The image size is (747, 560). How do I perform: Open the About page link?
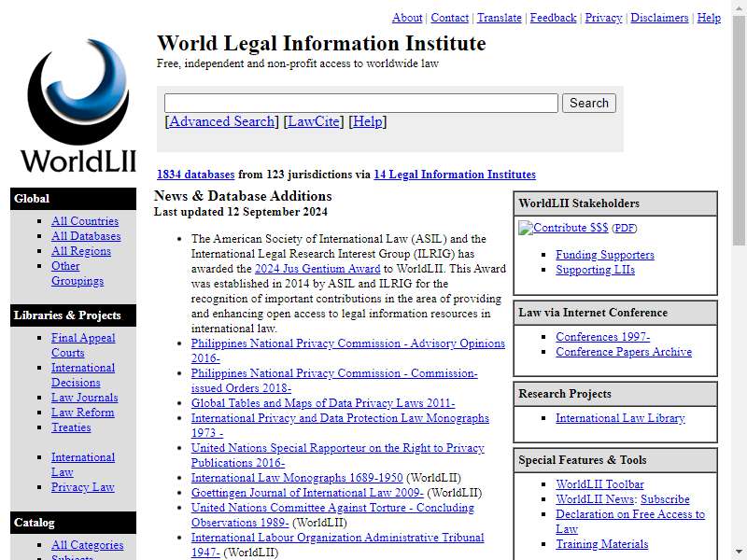click(407, 18)
